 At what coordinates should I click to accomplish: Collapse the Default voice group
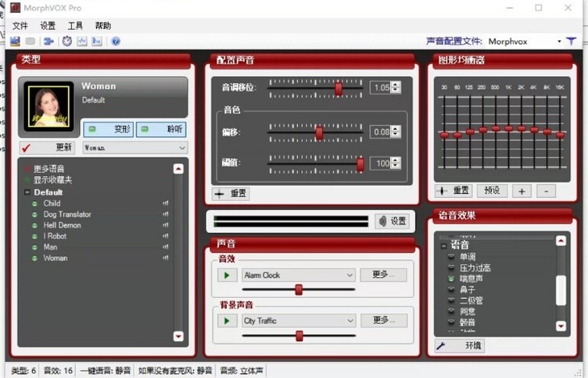pyautogui.click(x=27, y=192)
